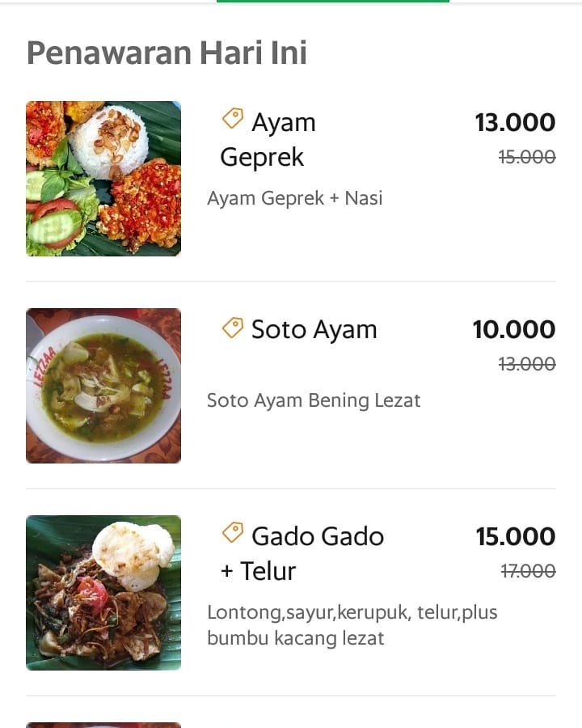Image resolution: width=582 pixels, height=728 pixels.
Task: Select the green highlighted tab indicator
Action: [x=333, y=2]
